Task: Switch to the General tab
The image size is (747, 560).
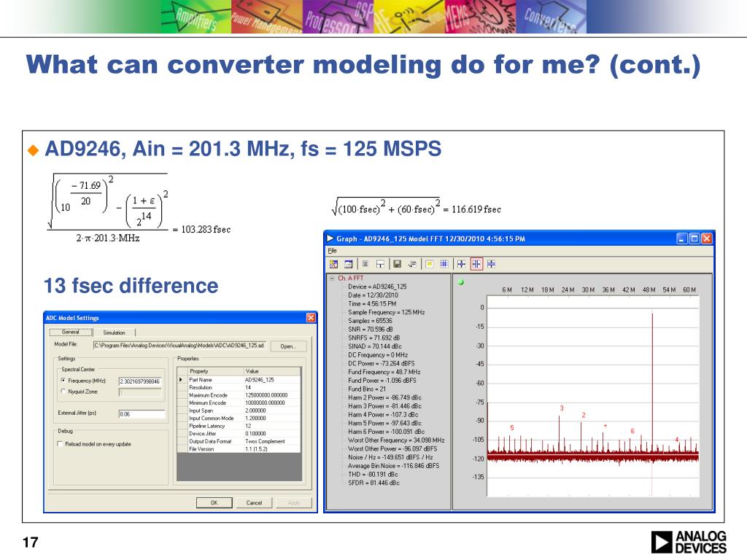Action: click(71, 332)
